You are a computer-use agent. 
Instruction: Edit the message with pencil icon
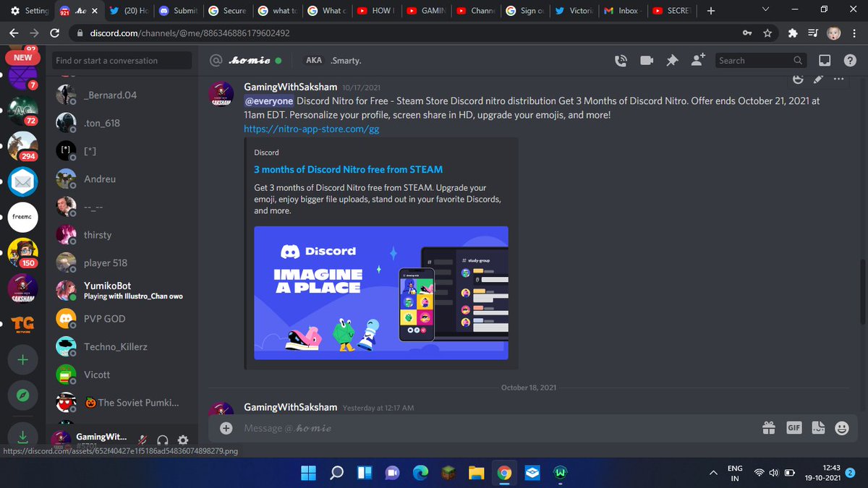pos(818,79)
